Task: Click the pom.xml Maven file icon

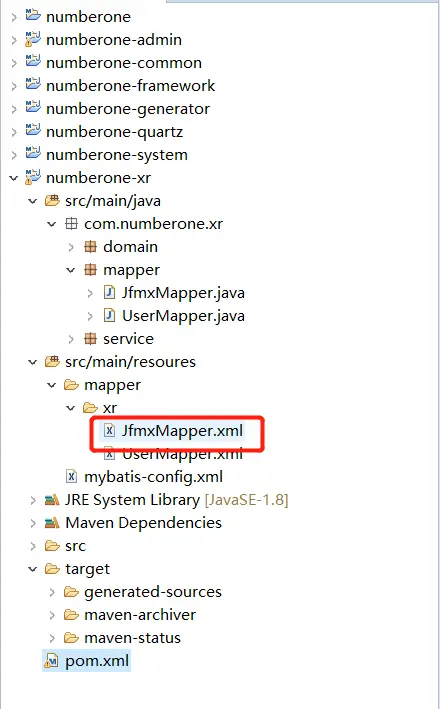Action: (x=51, y=661)
